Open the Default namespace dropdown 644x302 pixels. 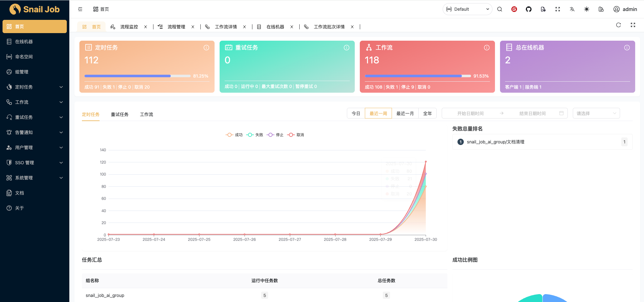pos(468,9)
